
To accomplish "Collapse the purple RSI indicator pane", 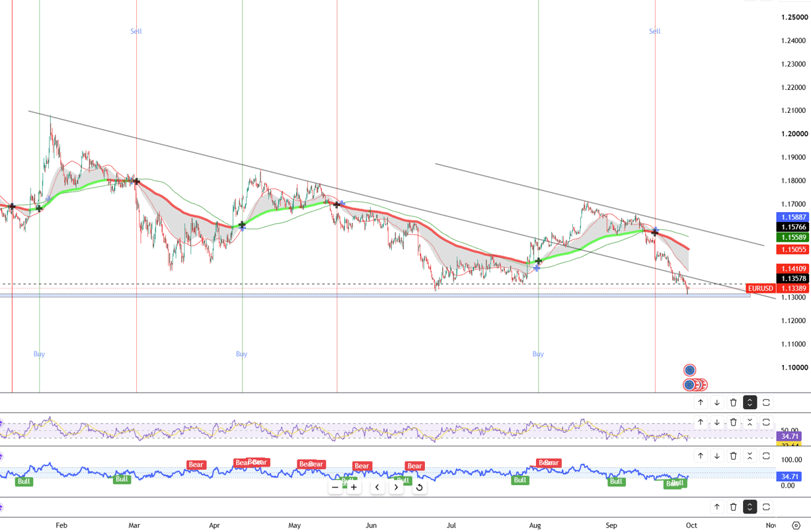I will coord(750,422).
